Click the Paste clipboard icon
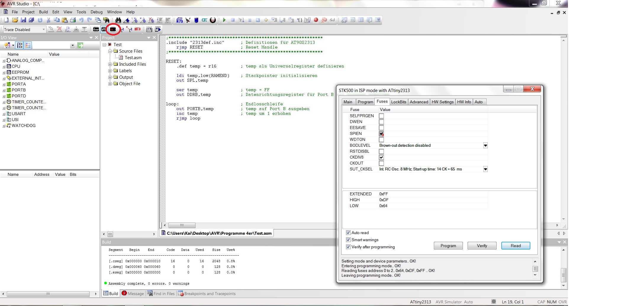644x306 pixels. 65,20
